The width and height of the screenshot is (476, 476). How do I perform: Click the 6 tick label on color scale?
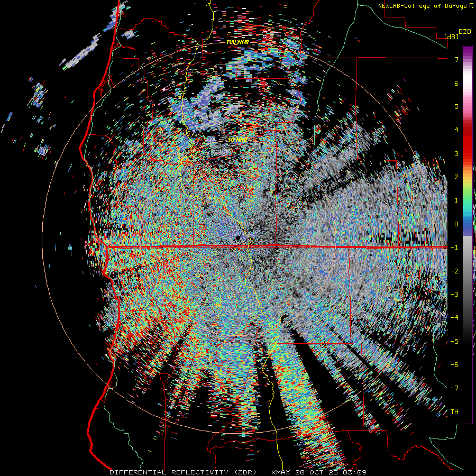tap(456, 83)
